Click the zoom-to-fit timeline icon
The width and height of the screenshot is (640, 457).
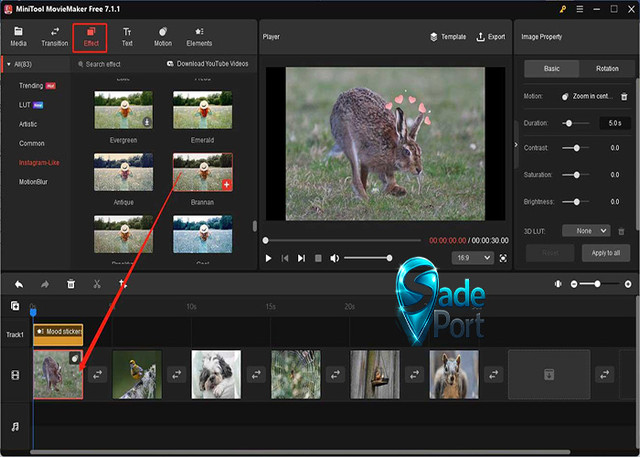pyautogui.click(x=558, y=284)
